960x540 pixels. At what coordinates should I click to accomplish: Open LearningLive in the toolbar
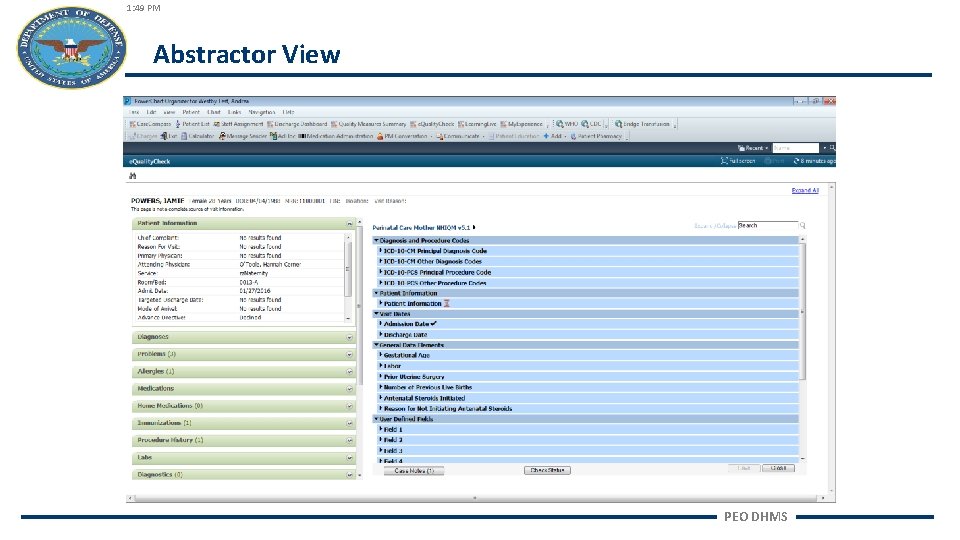pos(477,124)
